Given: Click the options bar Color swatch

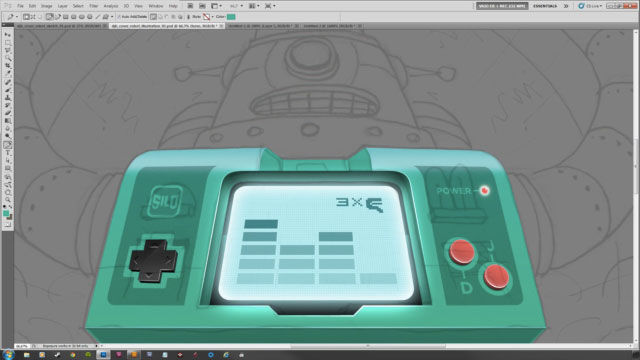Looking at the screenshot, I should [231, 17].
